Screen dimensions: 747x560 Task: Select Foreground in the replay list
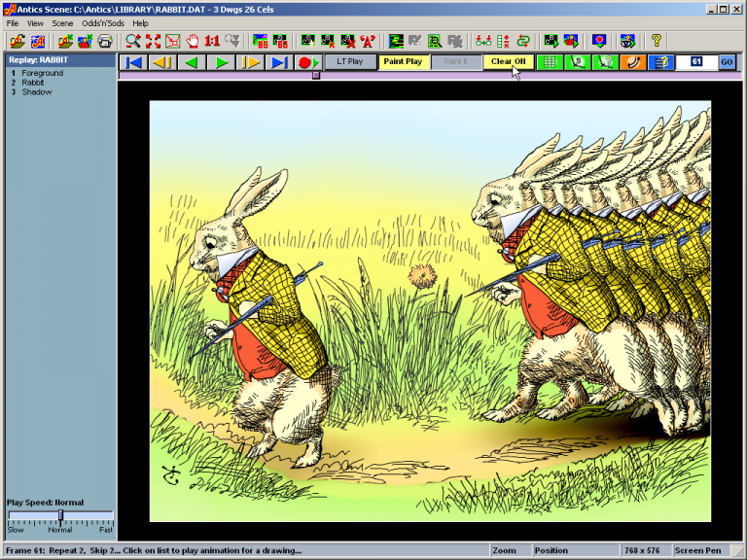click(43, 73)
